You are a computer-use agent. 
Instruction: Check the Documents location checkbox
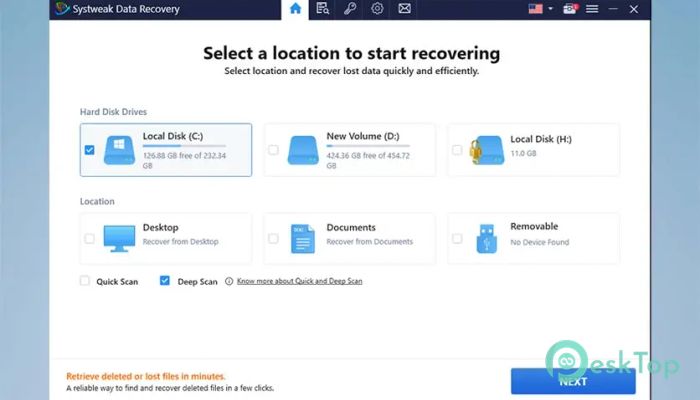(x=273, y=238)
